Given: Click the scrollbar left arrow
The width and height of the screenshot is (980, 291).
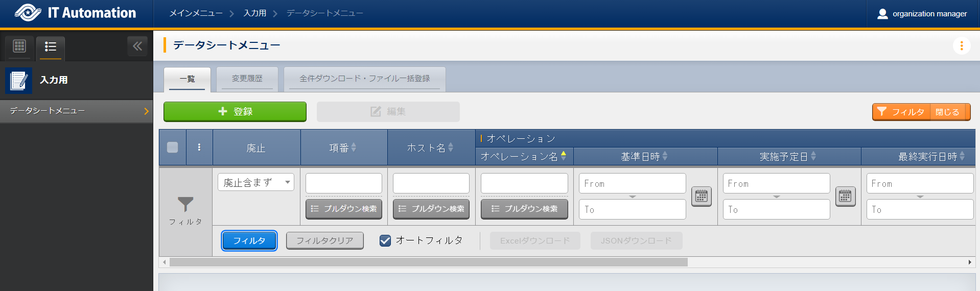Looking at the screenshot, I should tap(164, 262).
